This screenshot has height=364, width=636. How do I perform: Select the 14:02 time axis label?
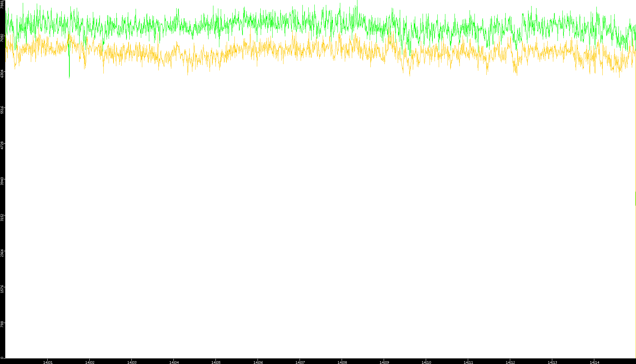point(90,362)
